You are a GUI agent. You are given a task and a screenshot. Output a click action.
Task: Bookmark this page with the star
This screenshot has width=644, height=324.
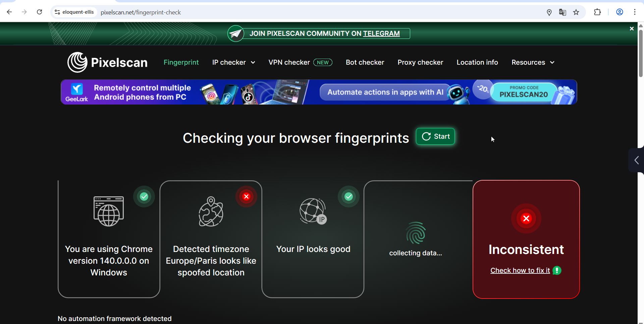click(x=576, y=12)
